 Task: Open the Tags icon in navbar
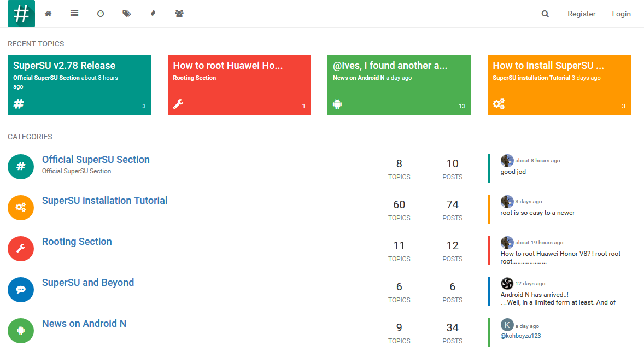(x=127, y=14)
